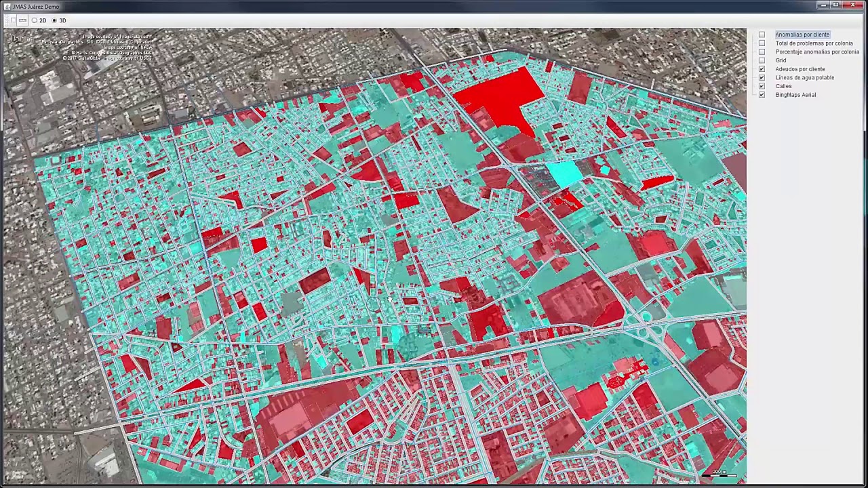This screenshot has width=868, height=488.
Task: Click the map scale bar
Action: [719, 474]
